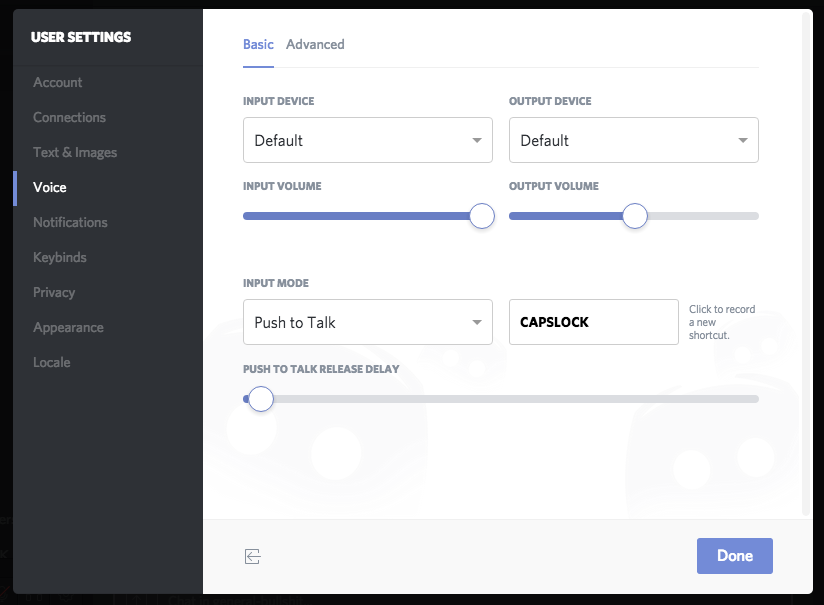This screenshot has height=605, width=824.
Task: Click the Done button
Action: 735,556
